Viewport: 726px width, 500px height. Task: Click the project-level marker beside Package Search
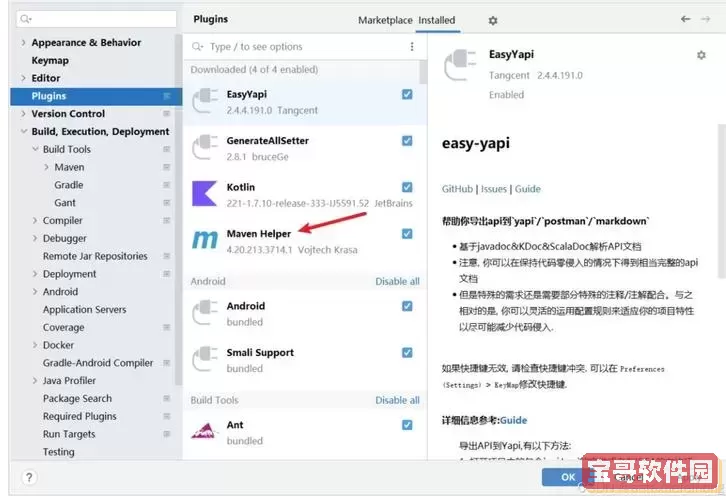pos(167,398)
